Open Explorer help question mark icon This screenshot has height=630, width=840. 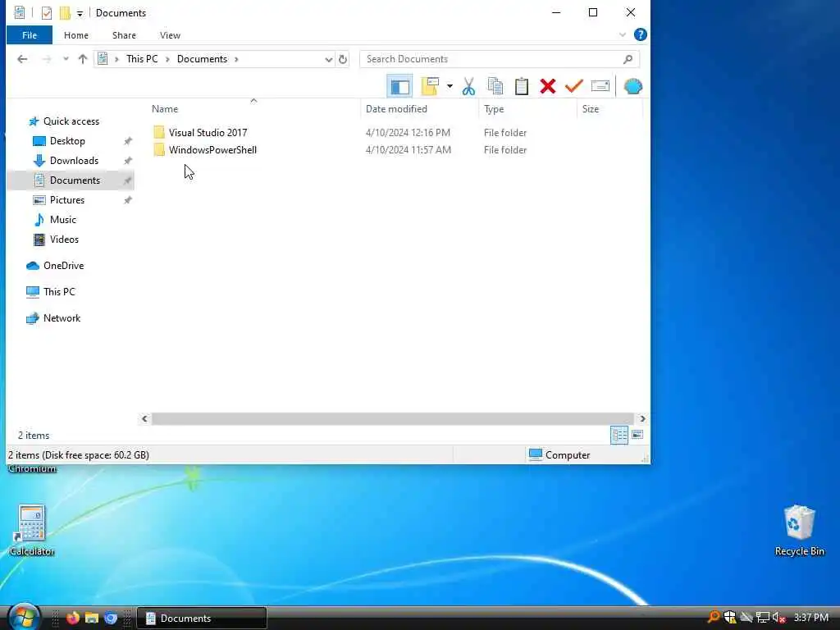click(x=640, y=34)
